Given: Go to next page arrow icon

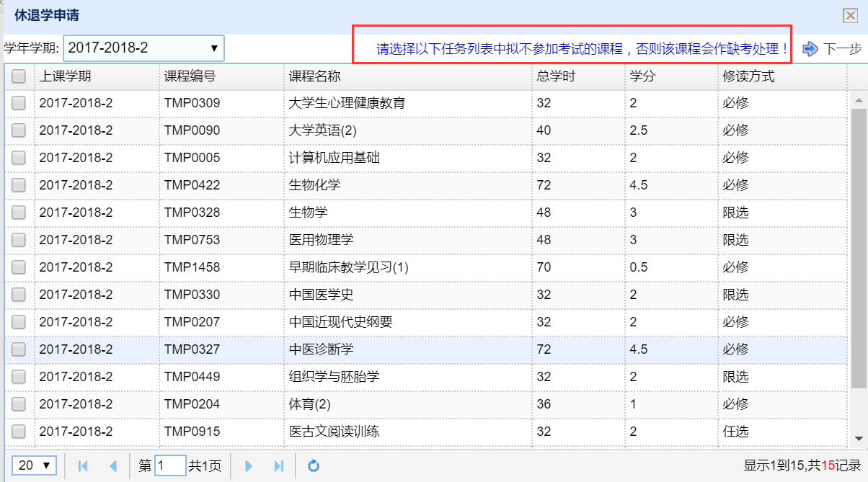Looking at the screenshot, I should 249,466.
